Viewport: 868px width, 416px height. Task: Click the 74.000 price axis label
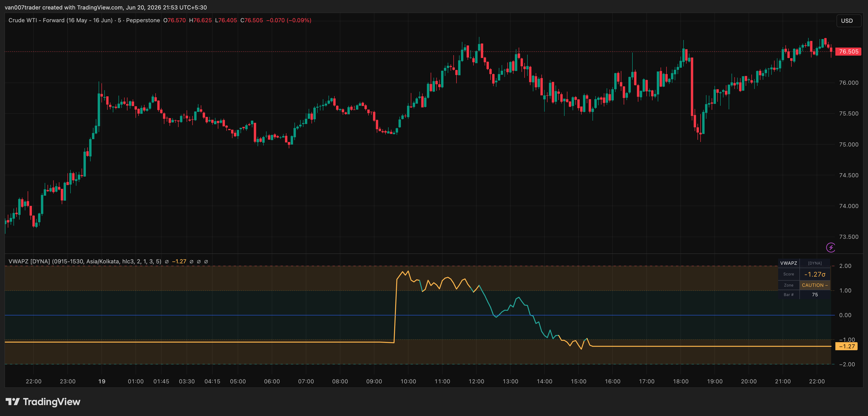[x=848, y=206]
